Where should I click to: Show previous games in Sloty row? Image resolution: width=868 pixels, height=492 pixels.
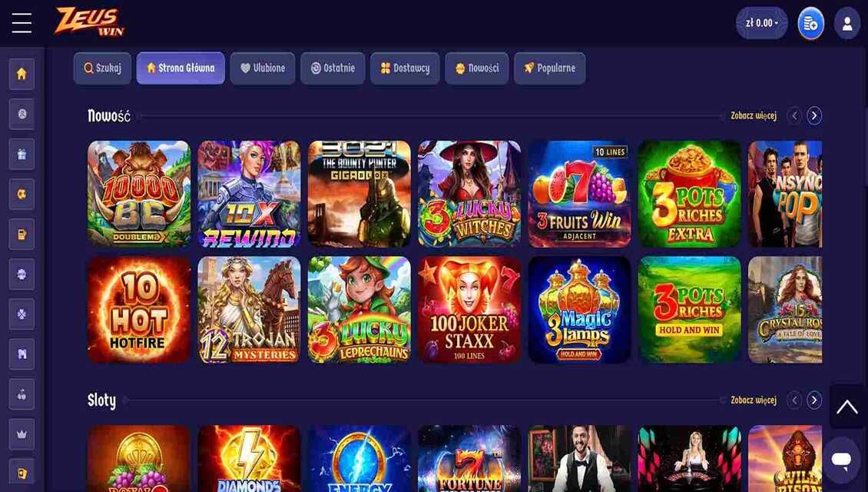(x=793, y=400)
